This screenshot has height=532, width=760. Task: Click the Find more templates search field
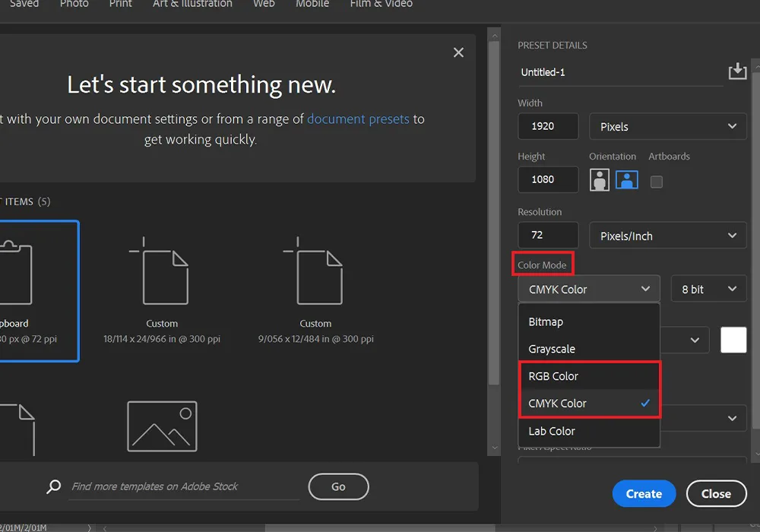[x=184, y=486]
